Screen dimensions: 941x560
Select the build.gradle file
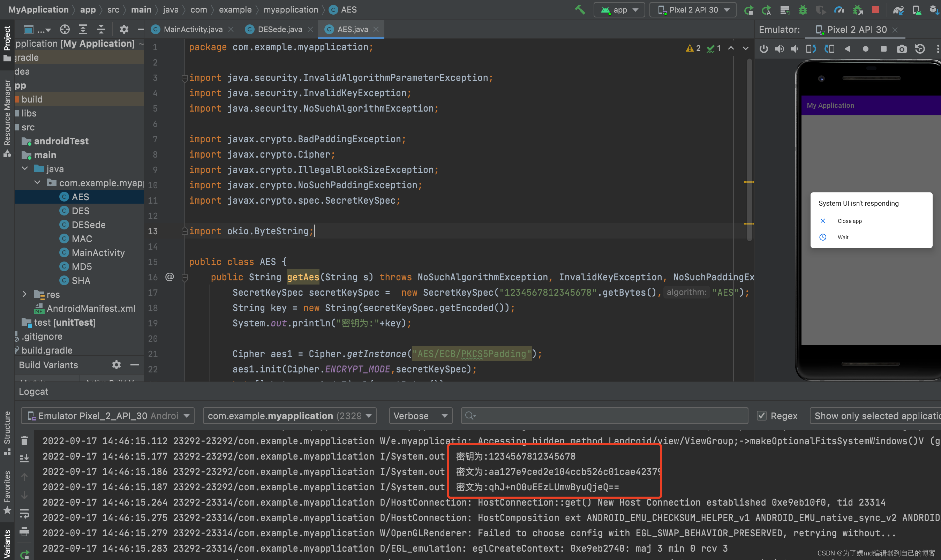tap(47, 350)
